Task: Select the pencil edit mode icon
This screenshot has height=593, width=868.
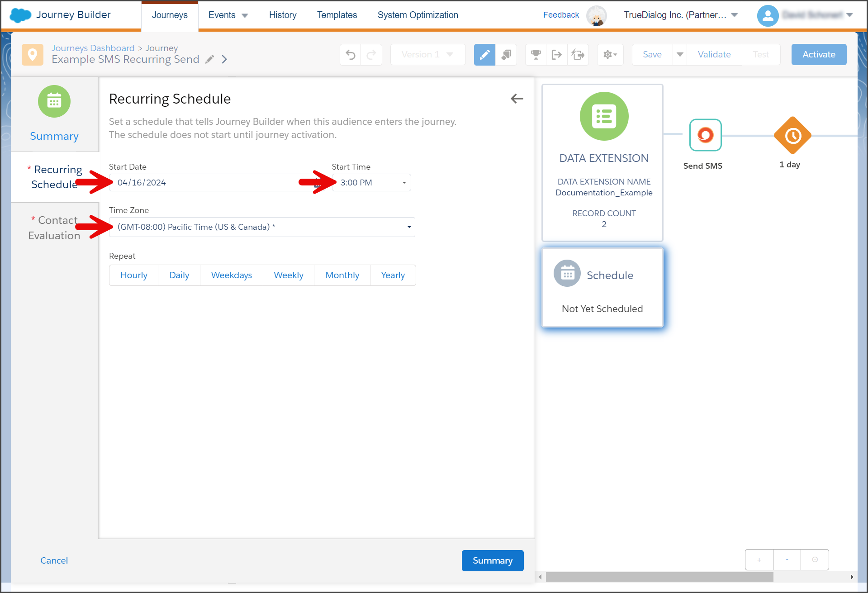Action: 484,55
